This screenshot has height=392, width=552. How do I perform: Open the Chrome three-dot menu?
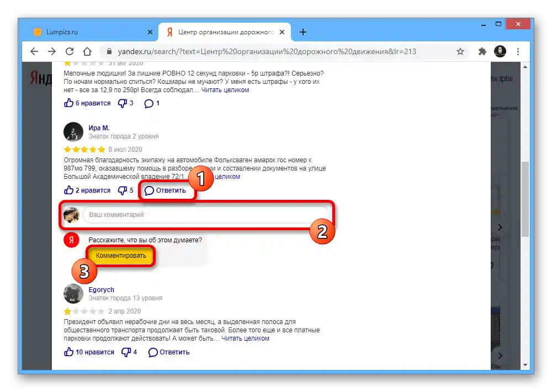coord(518,51)
